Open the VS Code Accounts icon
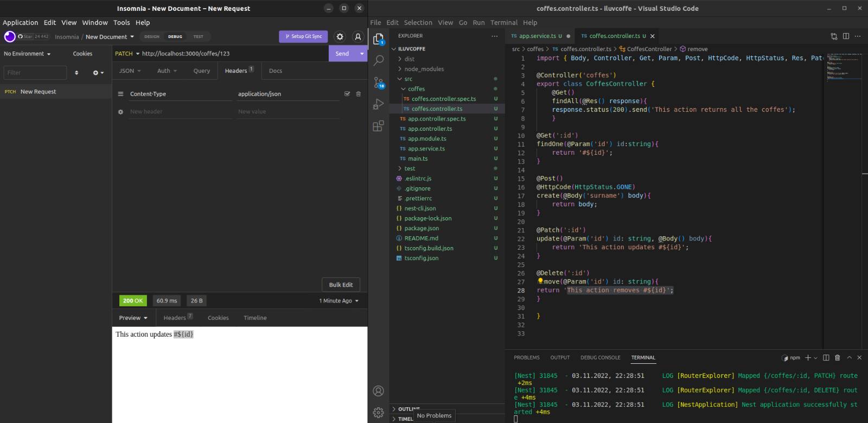 pos(379,391)
